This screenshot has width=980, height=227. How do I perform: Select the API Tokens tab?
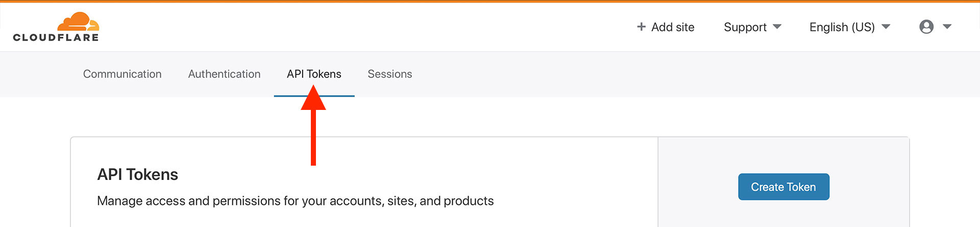tap(314, 74)
